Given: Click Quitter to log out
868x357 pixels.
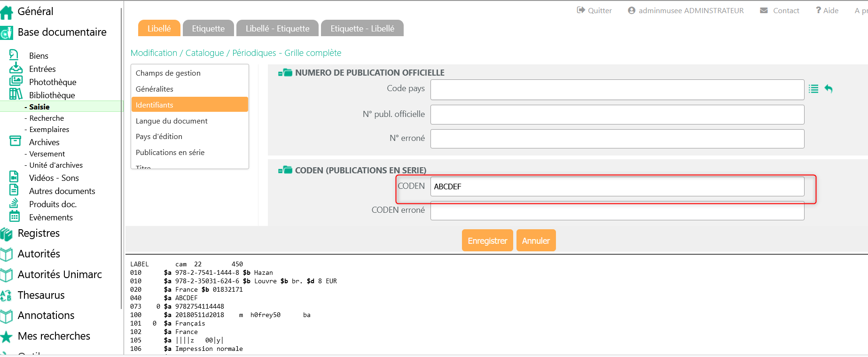Looking at the screenshot, I should coord(594,10).
